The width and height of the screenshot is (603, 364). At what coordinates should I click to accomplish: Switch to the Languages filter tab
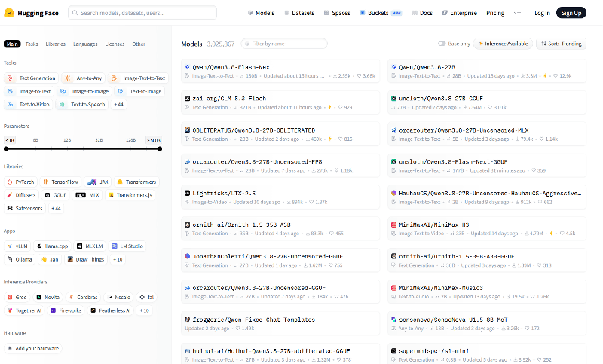click(85, 44)
